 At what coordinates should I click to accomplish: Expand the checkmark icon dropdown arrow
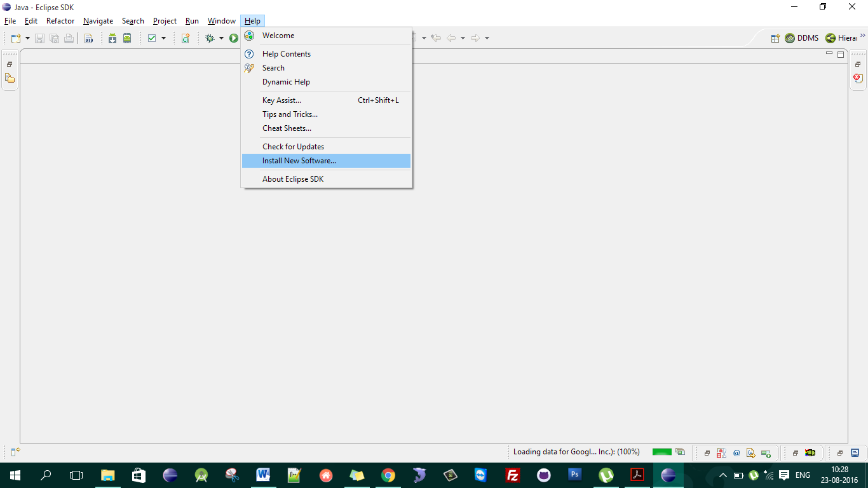(x=163, y=38)
